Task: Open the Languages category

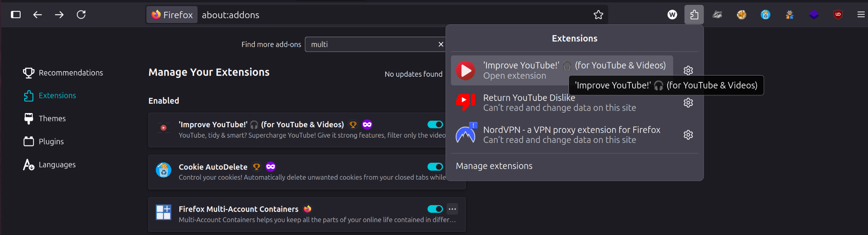Action: pos(49,165)
